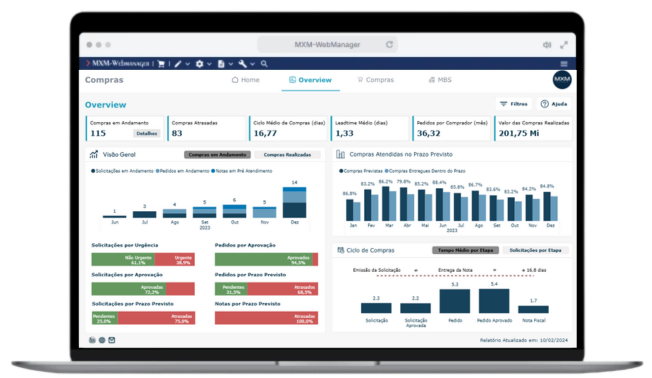Select the Solicitações por Etapa toggle
Viewport: 652px width, 378px height.
535,250
